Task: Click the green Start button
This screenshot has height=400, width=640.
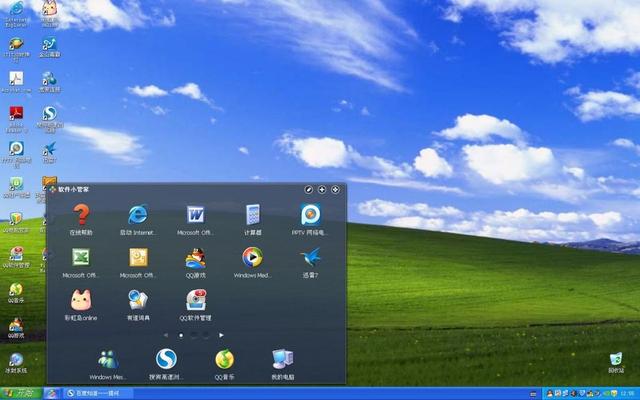Action: pos(21,393)
